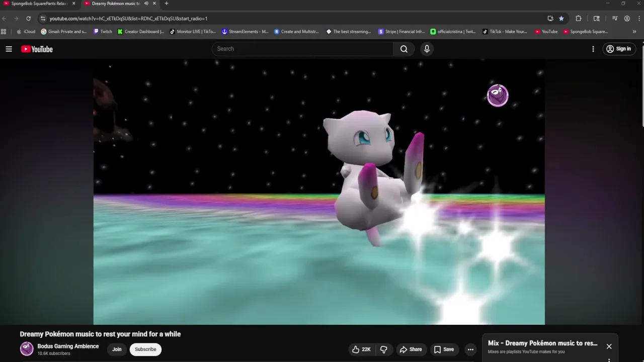The image size is (644, 362).
Task: Open officialcristina Twitch bookmark
Action: [453, 32]
